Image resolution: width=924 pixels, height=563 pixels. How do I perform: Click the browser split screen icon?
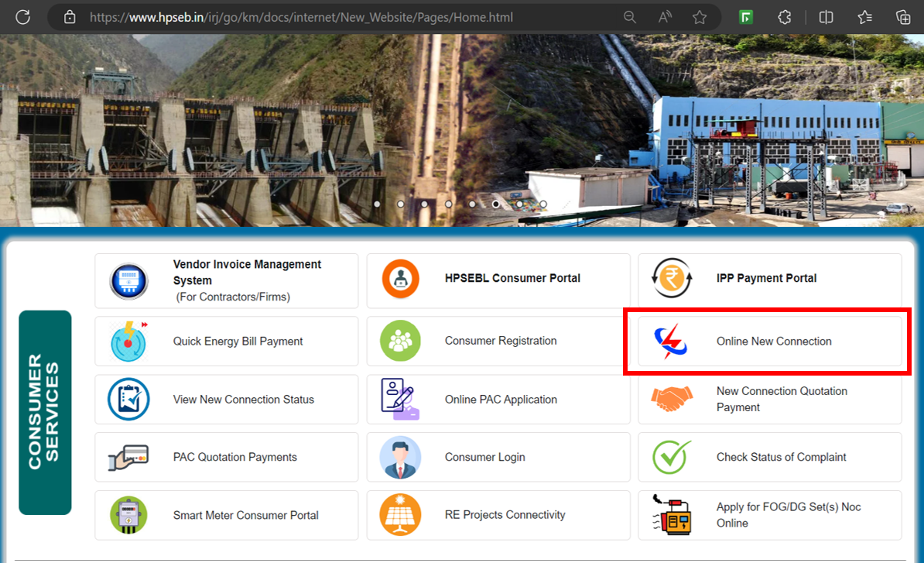[826, 16]
